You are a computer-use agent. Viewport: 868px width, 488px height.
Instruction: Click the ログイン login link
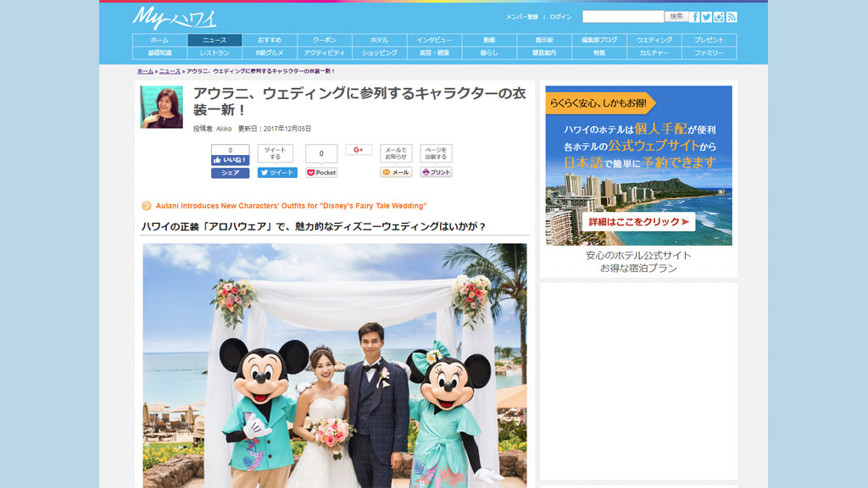coord(561,17)
